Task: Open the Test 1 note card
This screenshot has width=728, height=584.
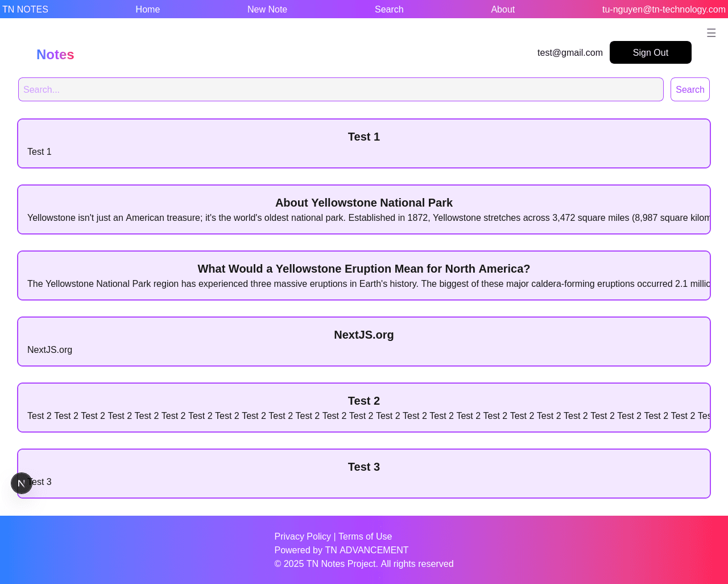Action: tap(364, 143)
